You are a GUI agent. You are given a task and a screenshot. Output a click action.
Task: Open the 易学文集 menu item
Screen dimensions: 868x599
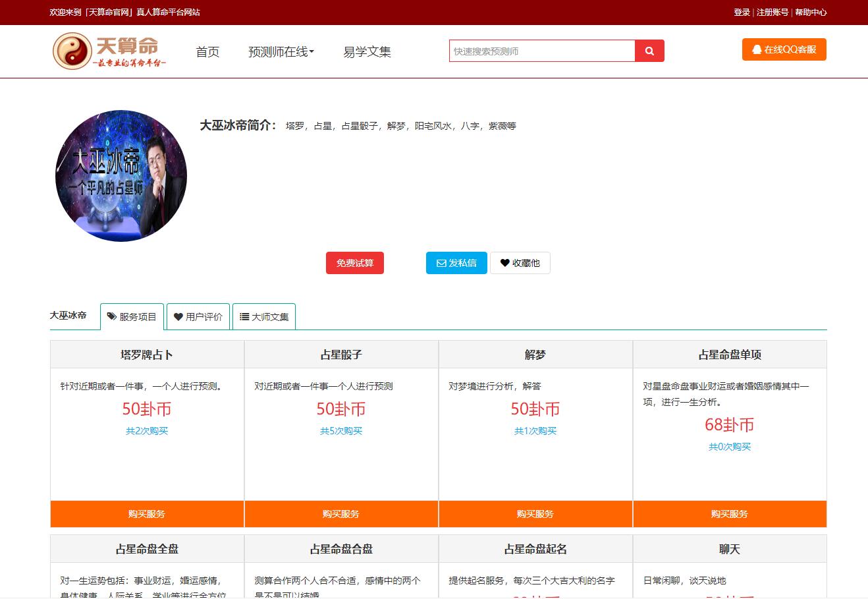[x=367, y=51]
